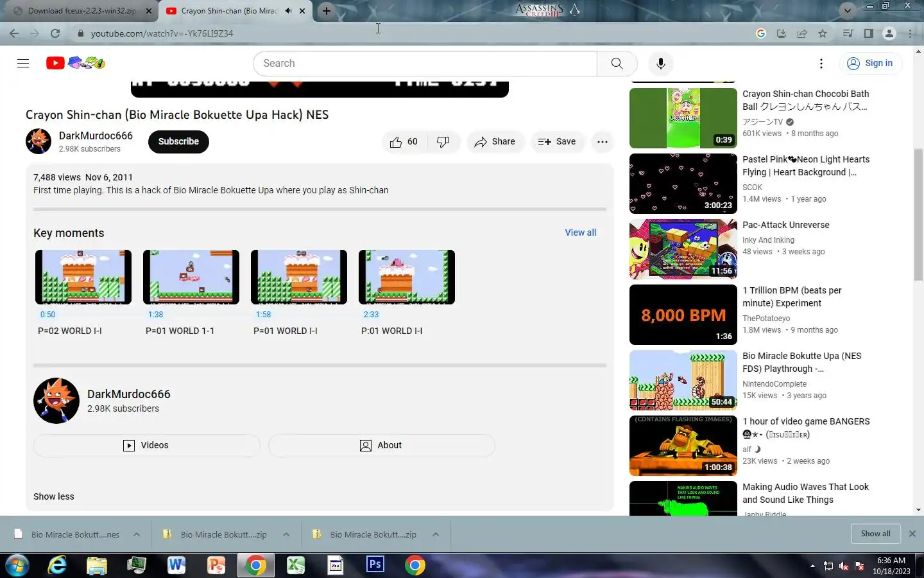Close the downloads bar
924x578 pixels.
click(x=912, y=534)
